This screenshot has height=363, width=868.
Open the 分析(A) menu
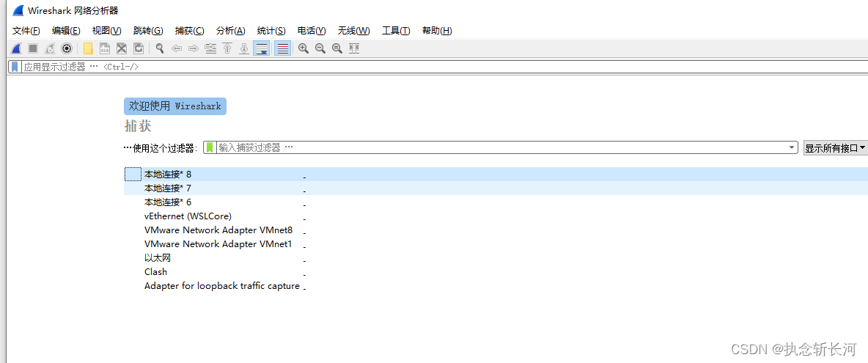(230, 31)
